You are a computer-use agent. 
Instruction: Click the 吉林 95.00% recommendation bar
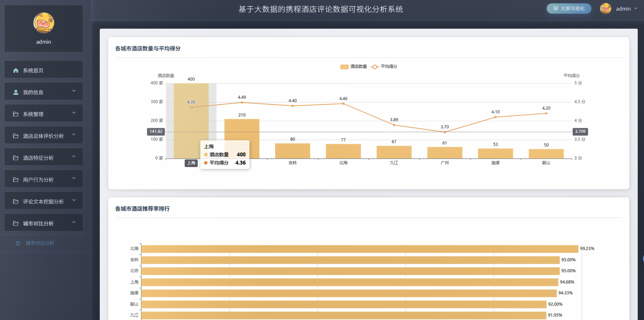(x=351, y=260)
